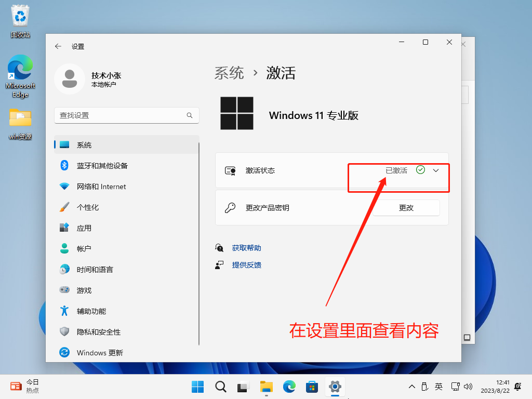
Task: Click the search magnifier in 查找设置 box
Action: pos(190,115)
